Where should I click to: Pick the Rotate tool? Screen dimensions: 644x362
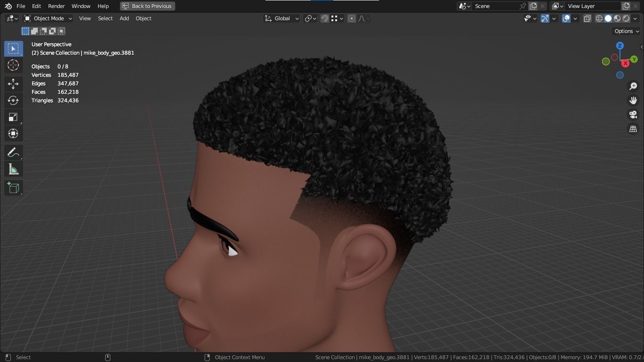[x=13, y=100]
